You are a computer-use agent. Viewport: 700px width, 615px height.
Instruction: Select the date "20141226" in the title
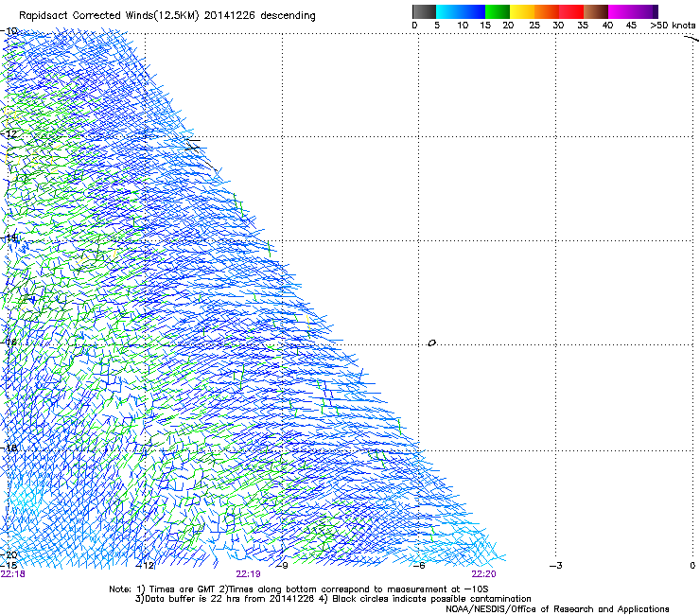coord(229,16)
